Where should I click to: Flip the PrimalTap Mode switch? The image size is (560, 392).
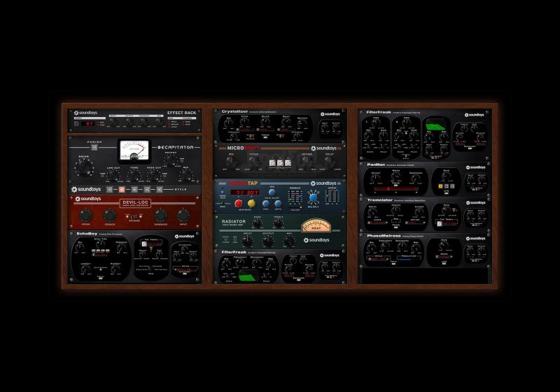(x=223, y=204)
